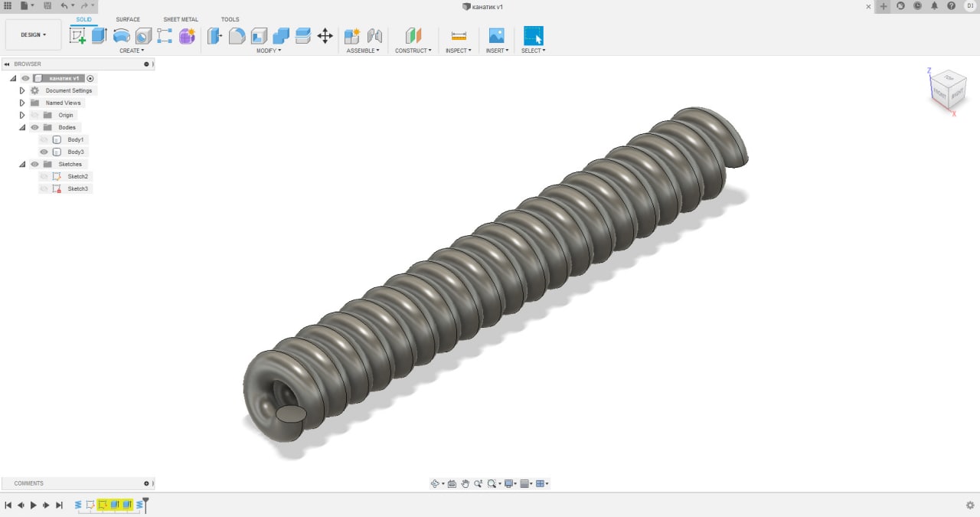Click the Orbit tool in navigation bar
This screenshot has height=517, width=980.
pyautogui.click(x=435, y=483)
